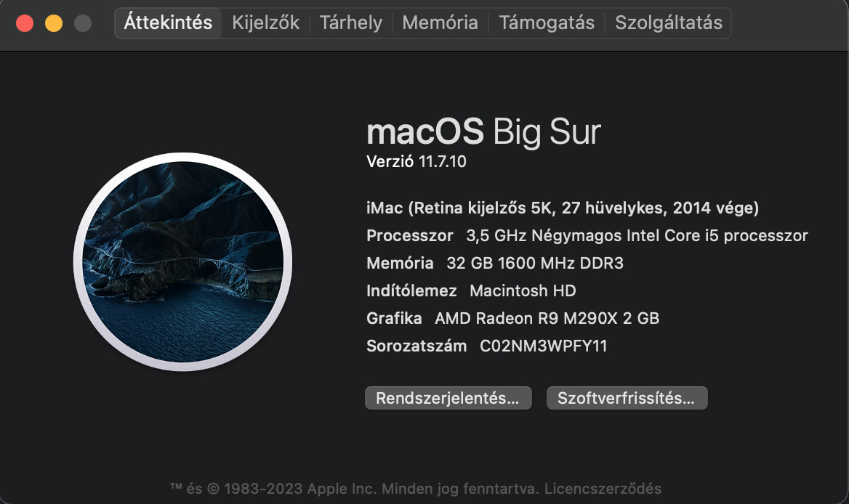Open the Szolgáltatás tab

[669, 23]
